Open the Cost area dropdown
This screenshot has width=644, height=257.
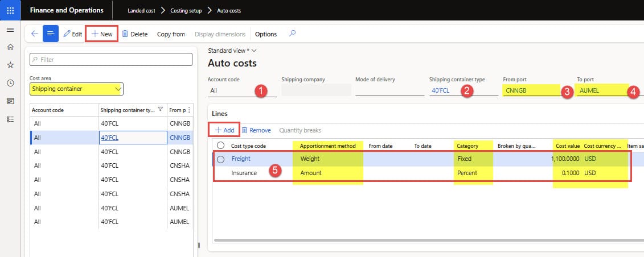click(x=118, y=89)
